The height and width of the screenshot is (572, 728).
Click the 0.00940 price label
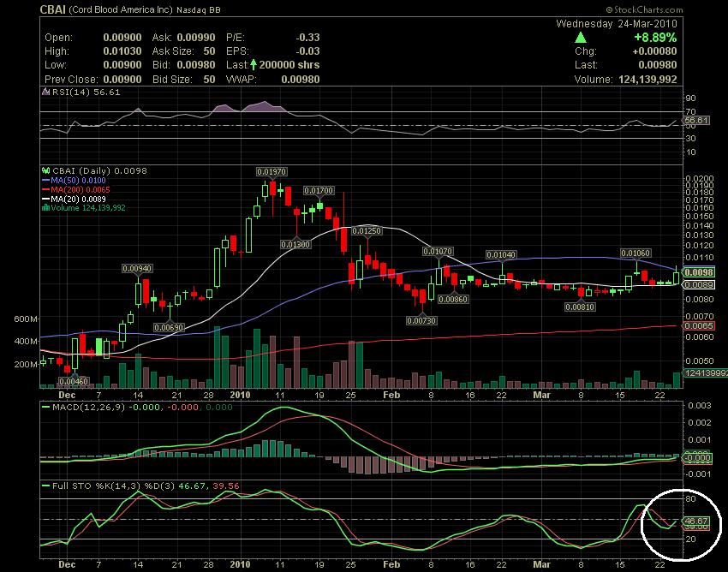point(137,268)
